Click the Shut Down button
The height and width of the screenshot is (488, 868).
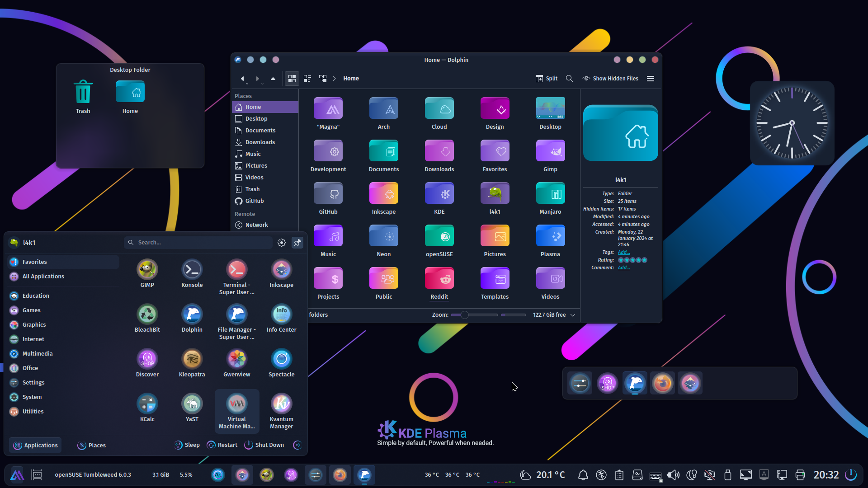[x=264, y=445]
